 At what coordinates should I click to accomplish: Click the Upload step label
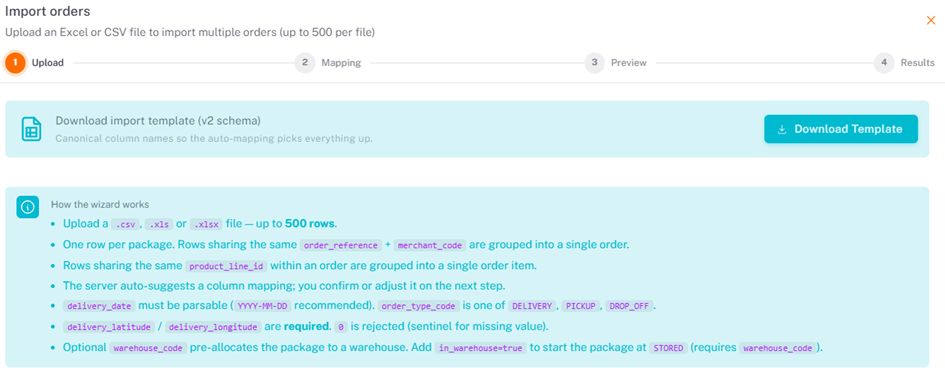48,63
